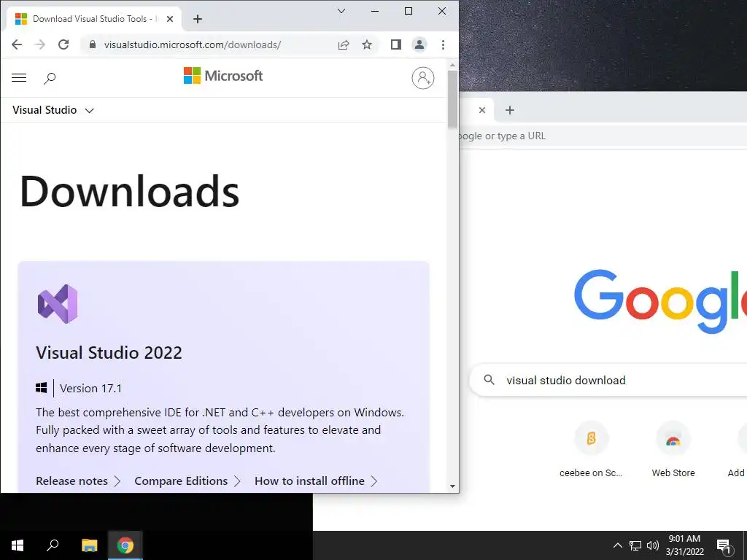Click the Downloads page heading
The height and width of the screenshot is (560, 747).
129,191
